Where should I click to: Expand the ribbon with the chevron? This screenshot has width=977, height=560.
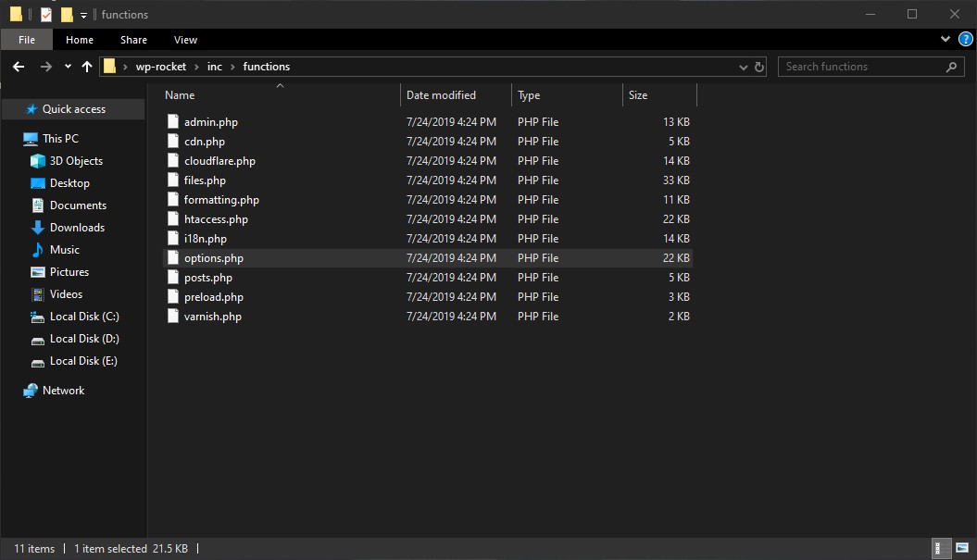946,40
